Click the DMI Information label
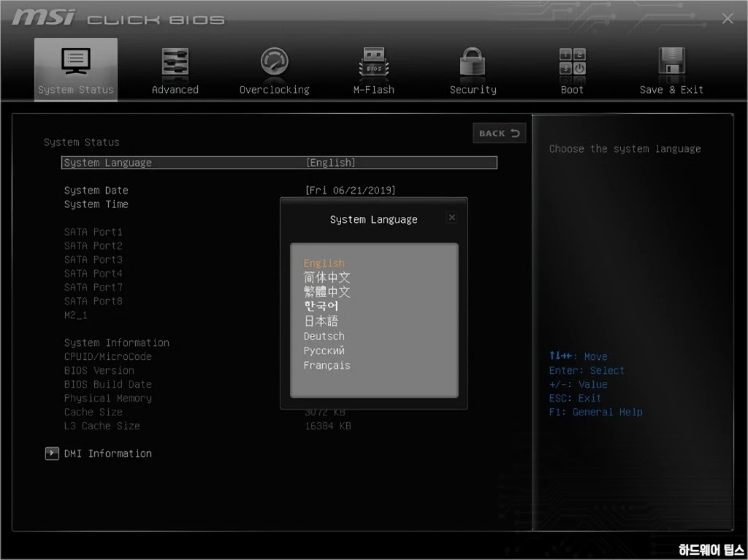This screenshot has width=748, height=560. [108, 453]
